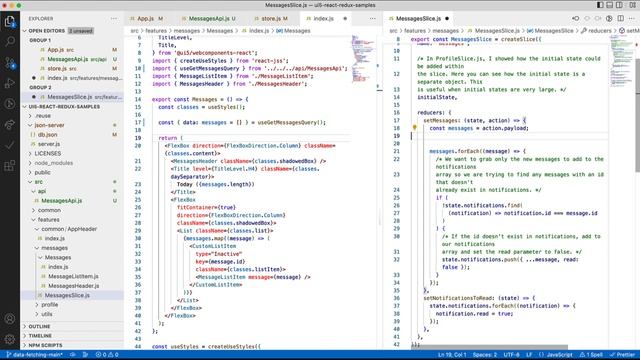Click LF end of line sequence
Screen dimensions: 640x360
[x=529, y=355]
